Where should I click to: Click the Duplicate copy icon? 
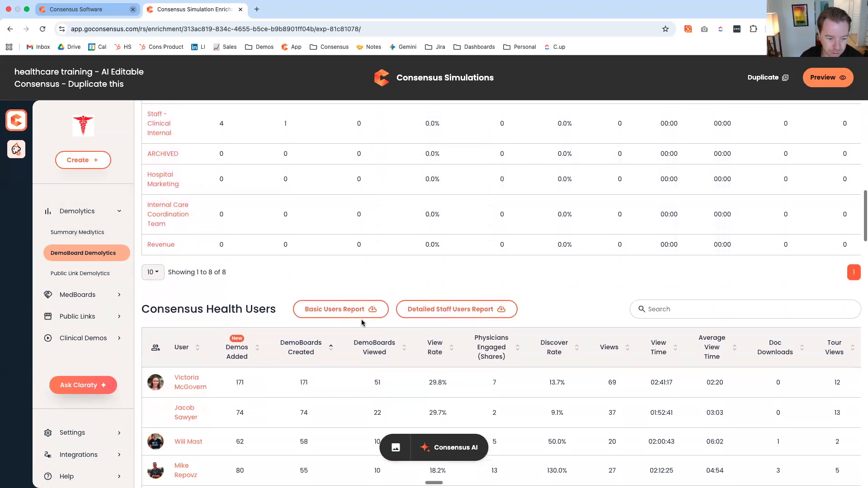click(x=785, y=78)
